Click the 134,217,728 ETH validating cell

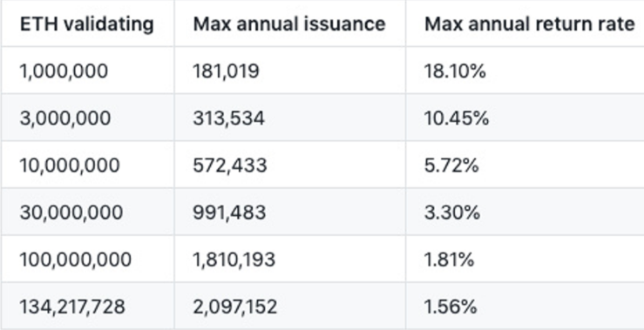[x=72, y=306]
